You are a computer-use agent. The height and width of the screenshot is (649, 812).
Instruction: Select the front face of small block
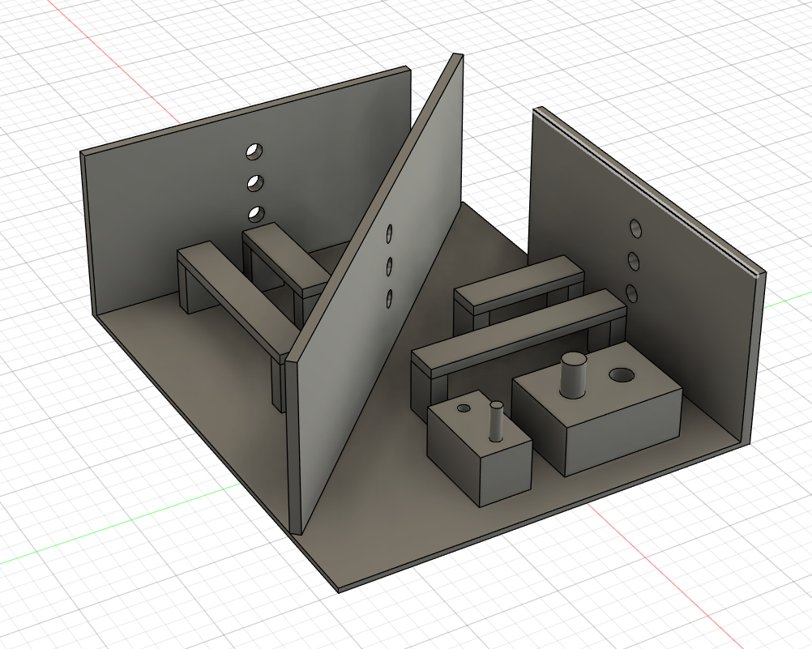click(x=504, y=472)
